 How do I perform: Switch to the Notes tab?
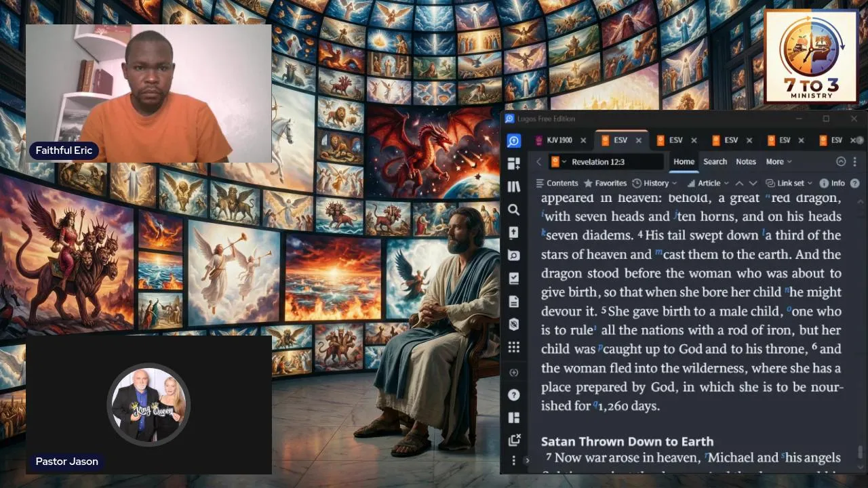point(746,162)
